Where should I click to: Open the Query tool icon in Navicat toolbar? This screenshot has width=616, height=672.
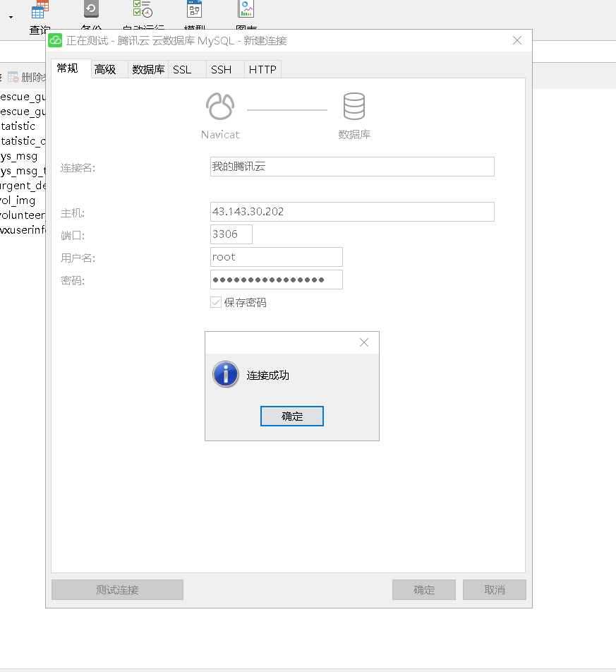coord(40,10)
